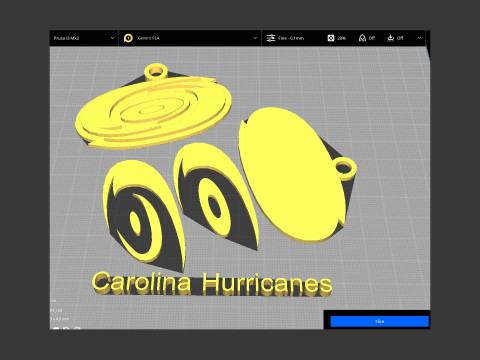The image size is (480, 360).
Task: Click the support Off text
Action: pyautogui.click(x=372, y=38)
